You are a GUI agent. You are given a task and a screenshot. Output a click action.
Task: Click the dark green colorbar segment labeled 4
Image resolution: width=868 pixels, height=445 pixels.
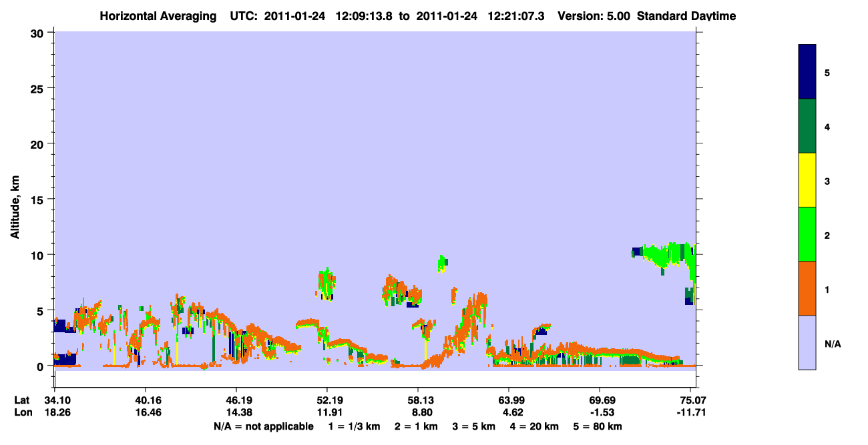click(x=807, y=126)
